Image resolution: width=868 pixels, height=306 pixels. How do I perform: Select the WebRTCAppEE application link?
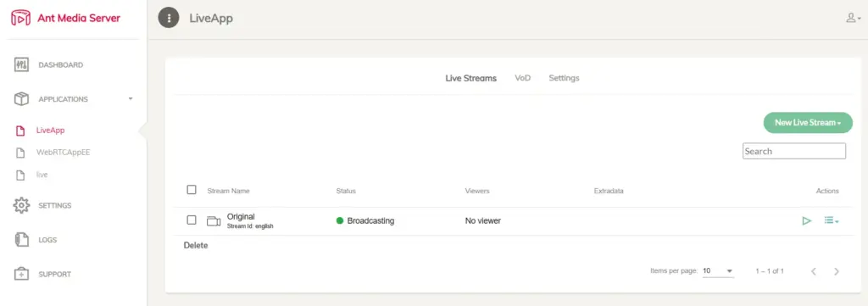[63, 153]
